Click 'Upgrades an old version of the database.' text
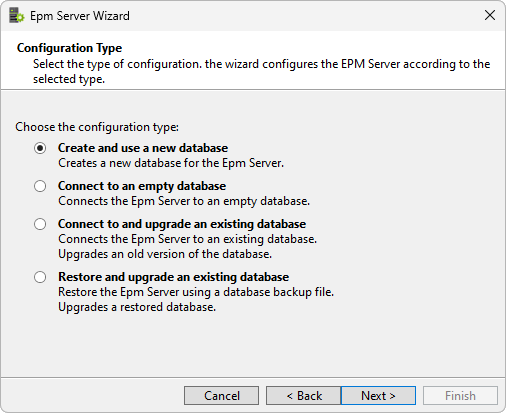The width and height of the screenshot is (506, 413). (x=165, y=254)
